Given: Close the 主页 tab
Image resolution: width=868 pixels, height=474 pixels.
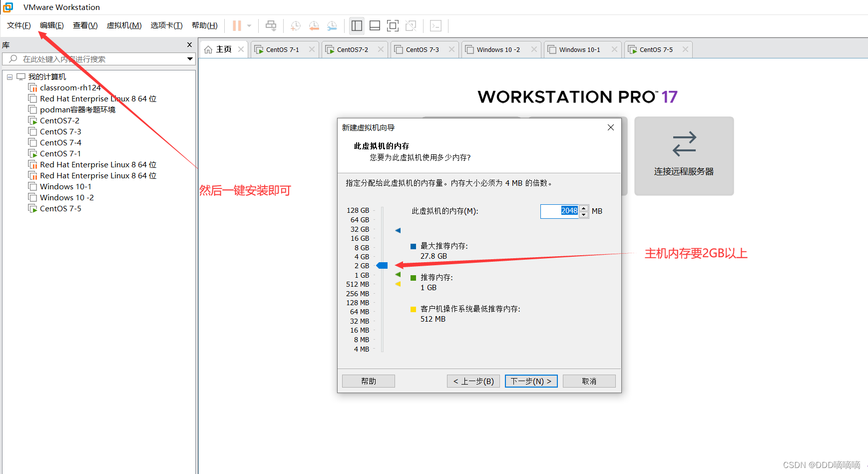Looking at the screenshot, I should coord(241,49).
